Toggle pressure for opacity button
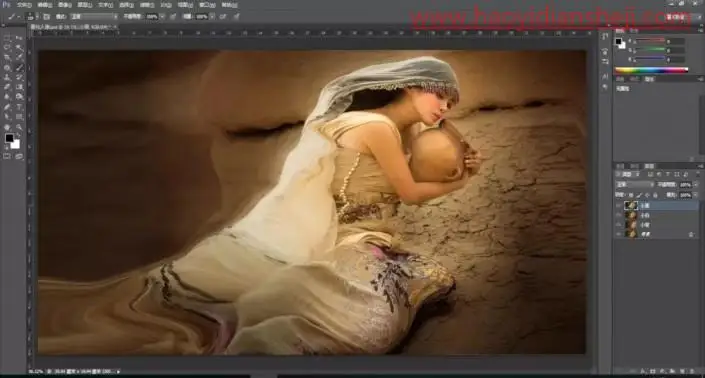 pyautogui.click(x=173, y=17)
